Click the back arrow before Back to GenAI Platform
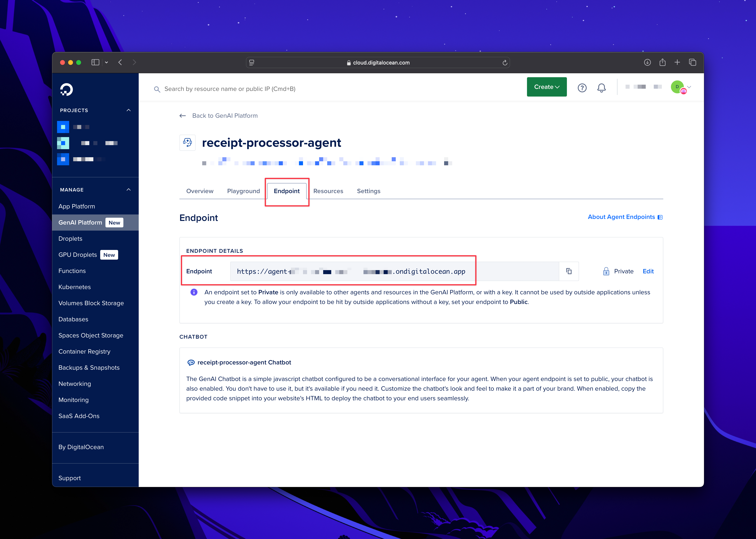 point(182,115)
